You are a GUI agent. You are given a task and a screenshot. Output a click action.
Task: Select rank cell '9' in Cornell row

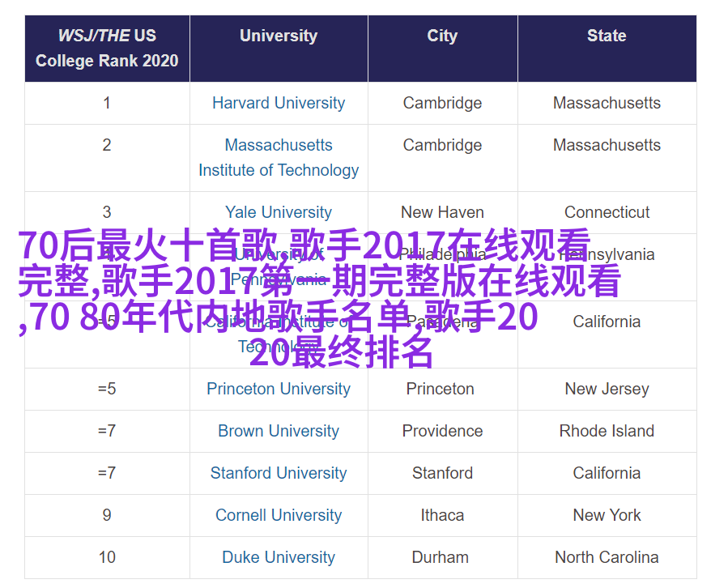tap(107, 515)
